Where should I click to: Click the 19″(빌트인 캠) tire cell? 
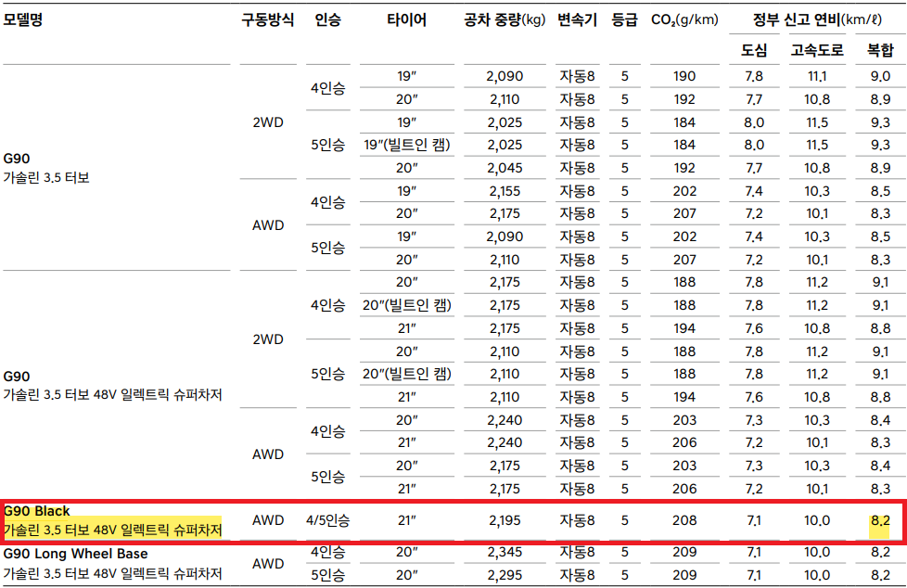[406, 146]
